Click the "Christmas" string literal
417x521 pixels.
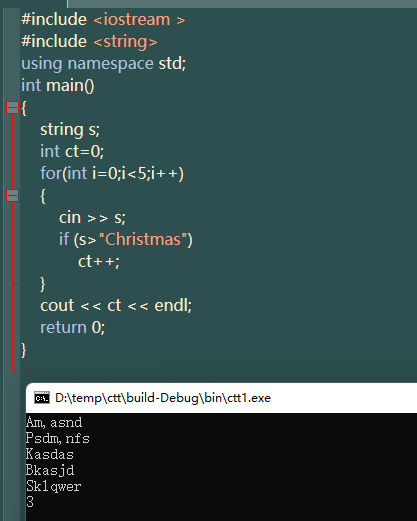pos(143,239)
